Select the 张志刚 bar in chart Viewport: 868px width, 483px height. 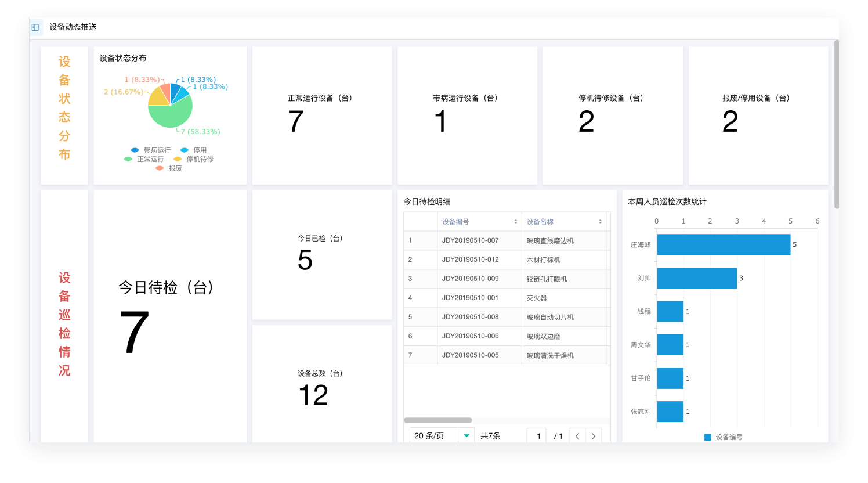pos(670,412)
